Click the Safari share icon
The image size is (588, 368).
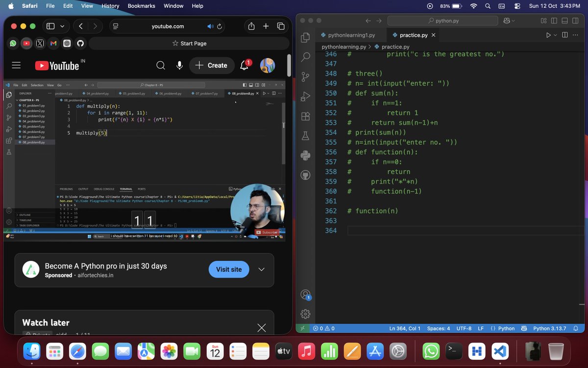coord(251,26)
